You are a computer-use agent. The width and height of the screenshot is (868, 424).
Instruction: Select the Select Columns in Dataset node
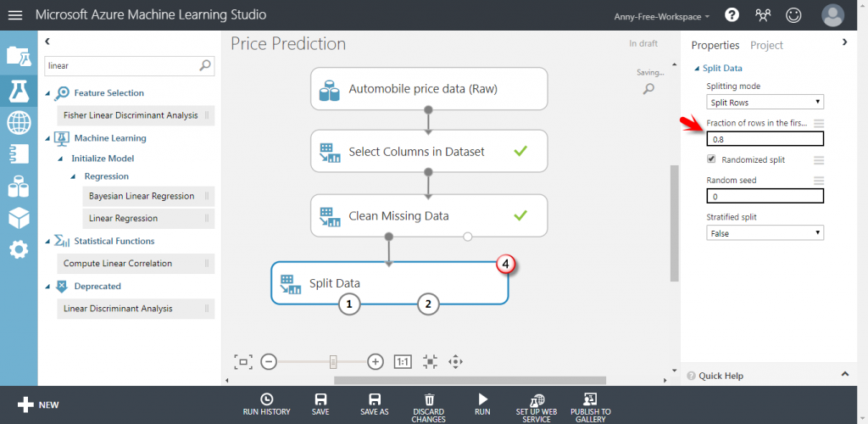[x=429, y=151]
